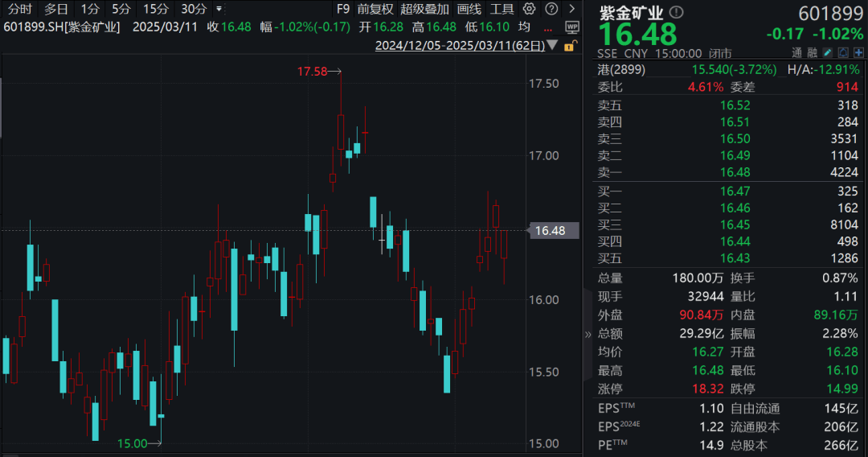Click 总额 value 29.29亿
The width and height of the screenshot is (868, 457).
pos(702,333)
